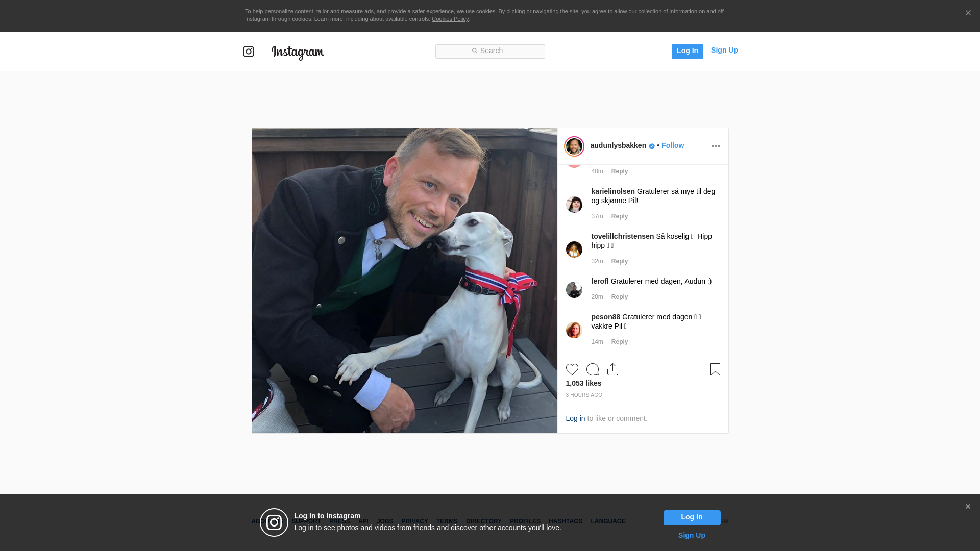Open the PROFILES footer link

[525, 521]
